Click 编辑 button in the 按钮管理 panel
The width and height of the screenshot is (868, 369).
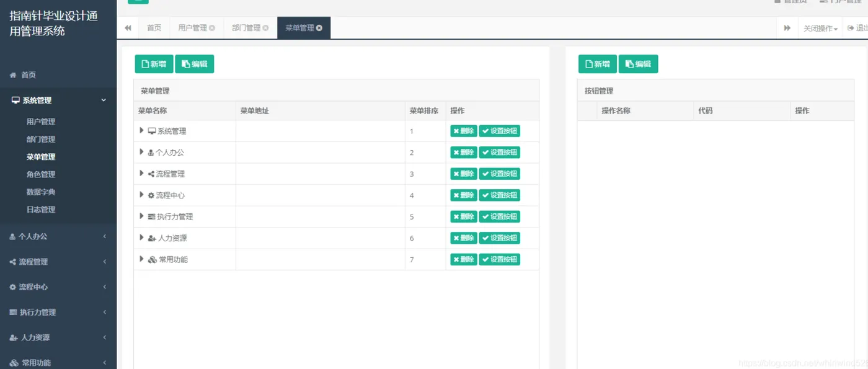[x=638, y=64]
